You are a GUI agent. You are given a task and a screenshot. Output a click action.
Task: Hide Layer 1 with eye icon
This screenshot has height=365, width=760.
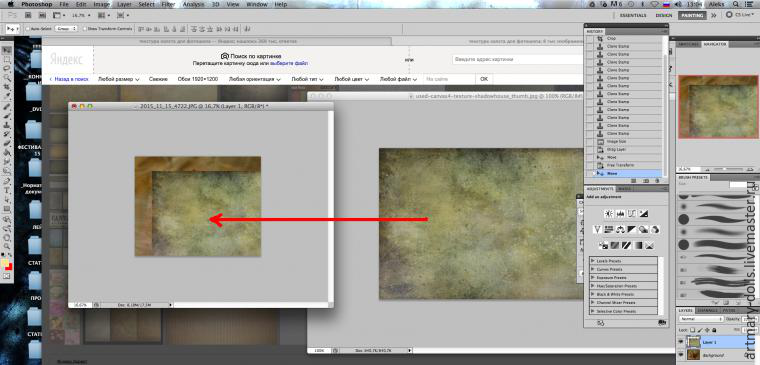coord(681,342)
